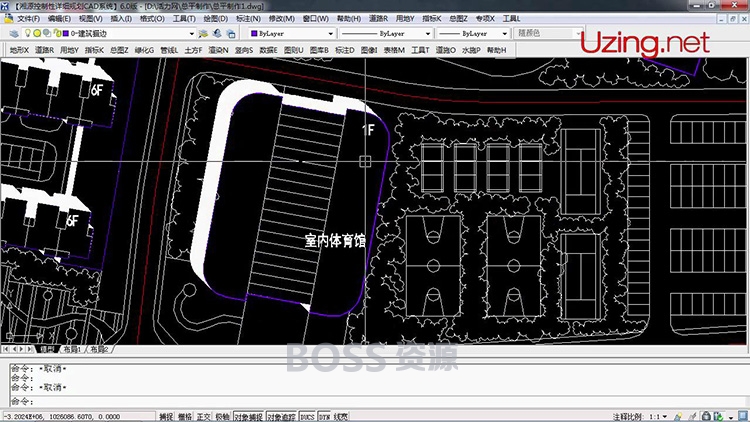Toggle 对象捕捉 object snap in status bar
This screenshot has height=422, width=750.
click(x=249, y=417)
